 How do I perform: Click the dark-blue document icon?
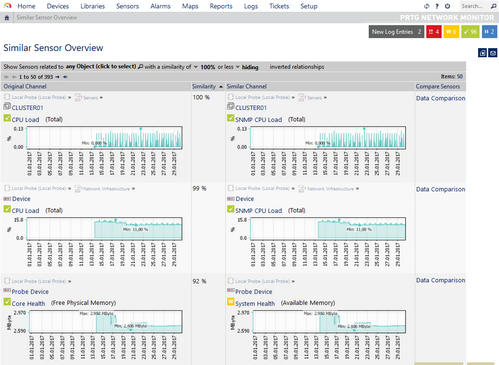(x=482, y=53)
